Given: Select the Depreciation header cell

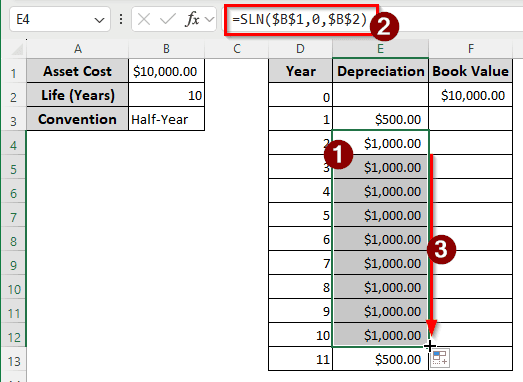Looking at the screenshot, I should coord(380,71).
